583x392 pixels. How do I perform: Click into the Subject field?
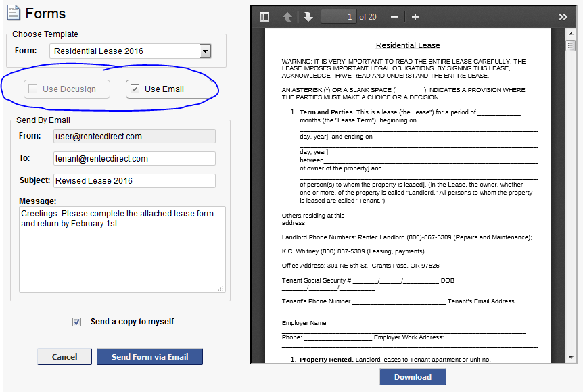(134, 180)
